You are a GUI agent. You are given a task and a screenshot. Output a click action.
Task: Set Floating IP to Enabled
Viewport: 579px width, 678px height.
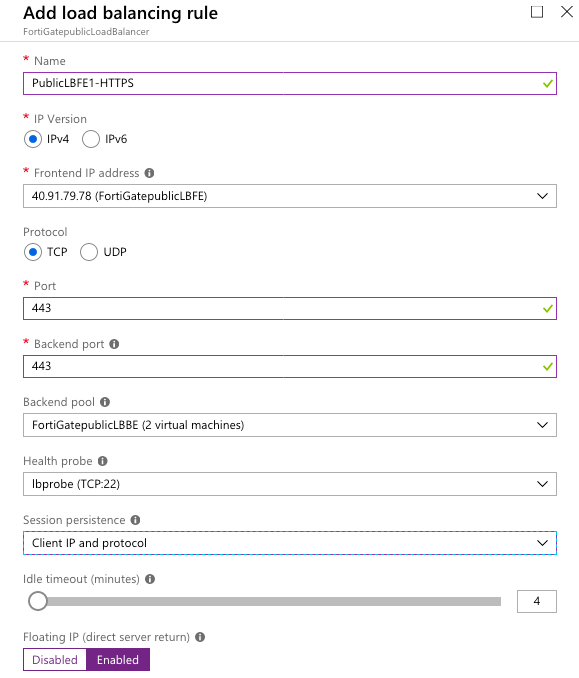coord(118,660)
